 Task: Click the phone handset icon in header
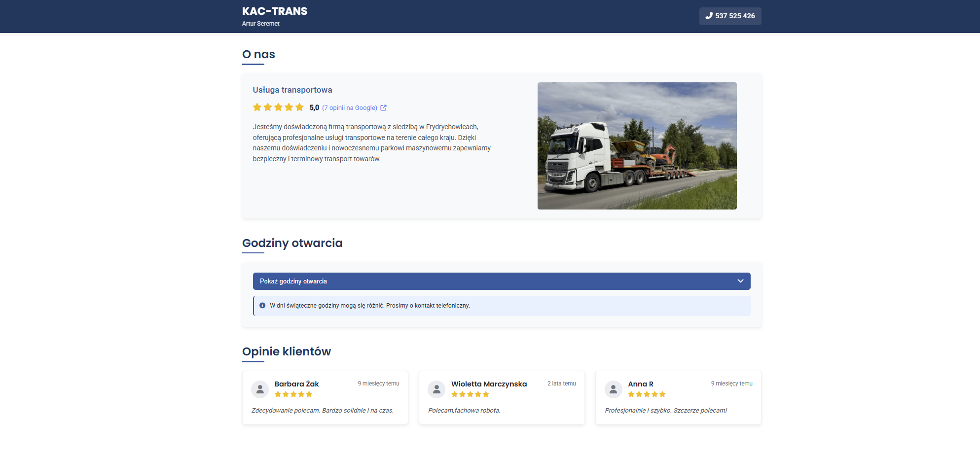(x=709, y=16)
